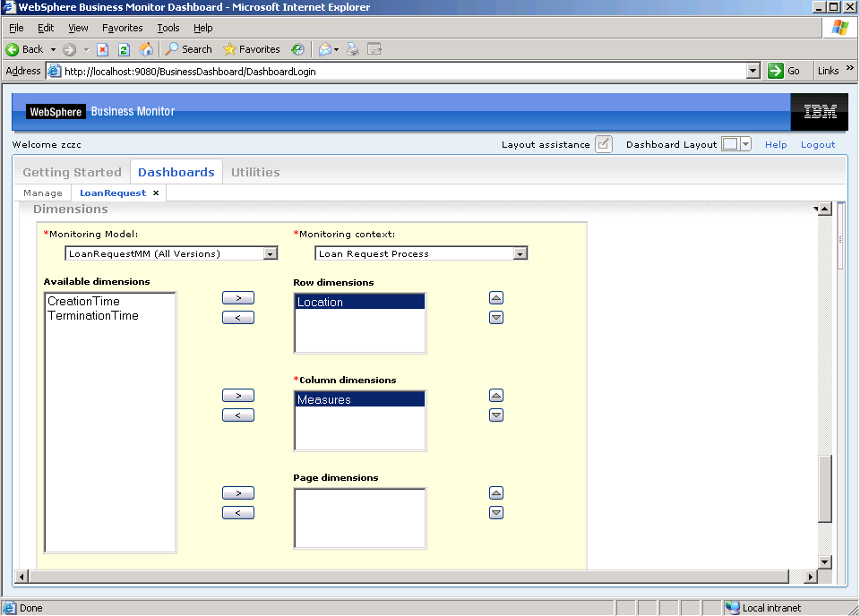The height and width of the screenshot is (616, 860).
Task: Click the Dashboard Layout preview box
Action: point(730,144)
